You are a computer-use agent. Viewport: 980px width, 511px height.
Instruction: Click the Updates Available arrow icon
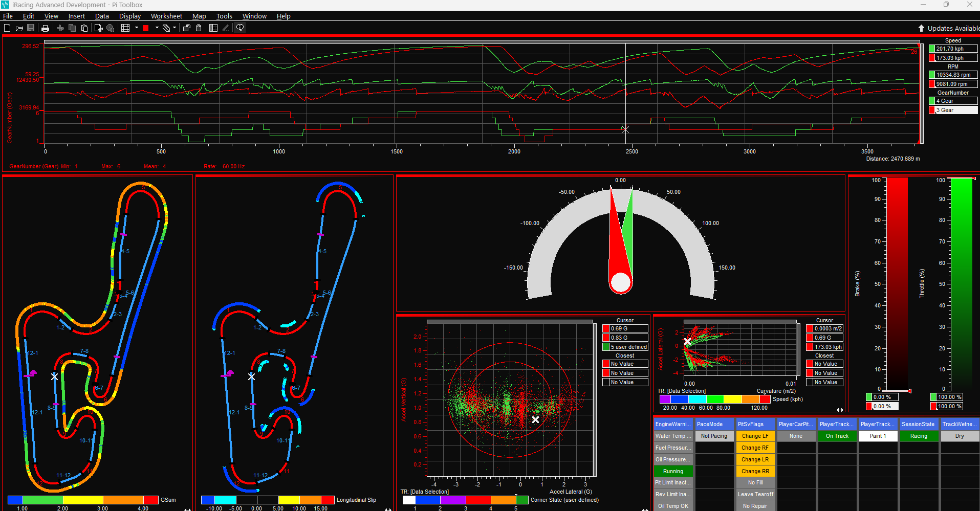(921, 29)
